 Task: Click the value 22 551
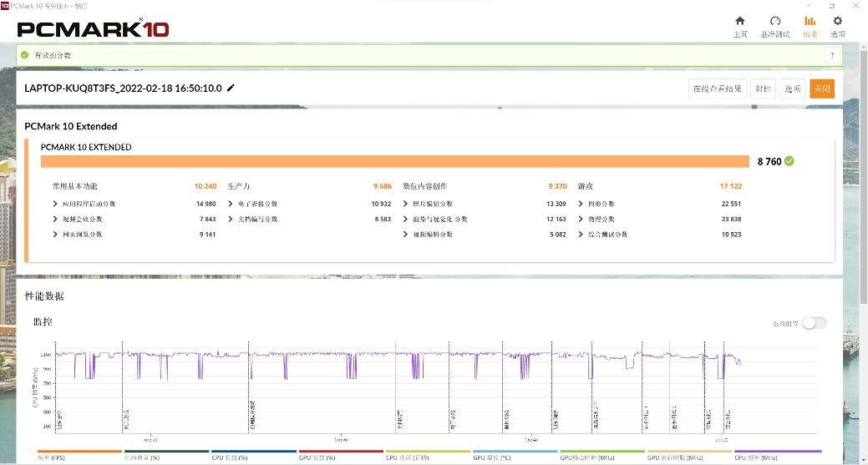tap(731, 204)
